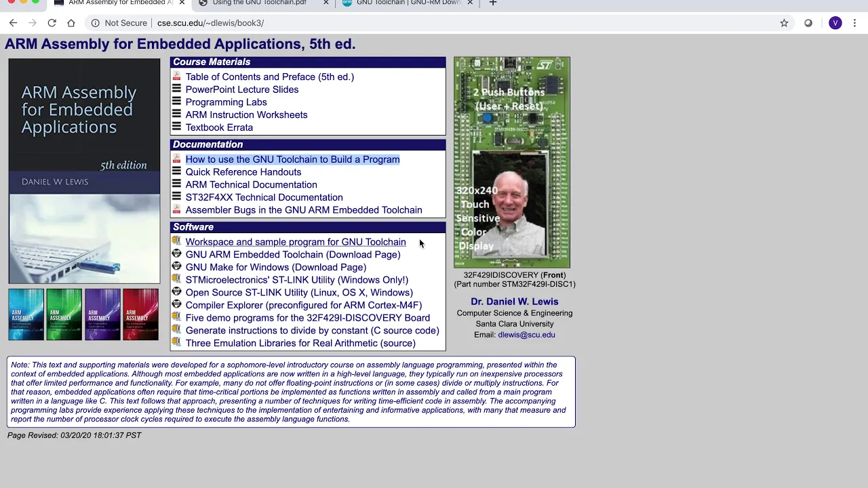Click the blue book cover thumbnail
This screenshot has width=868, height=488.
point(26,314)
